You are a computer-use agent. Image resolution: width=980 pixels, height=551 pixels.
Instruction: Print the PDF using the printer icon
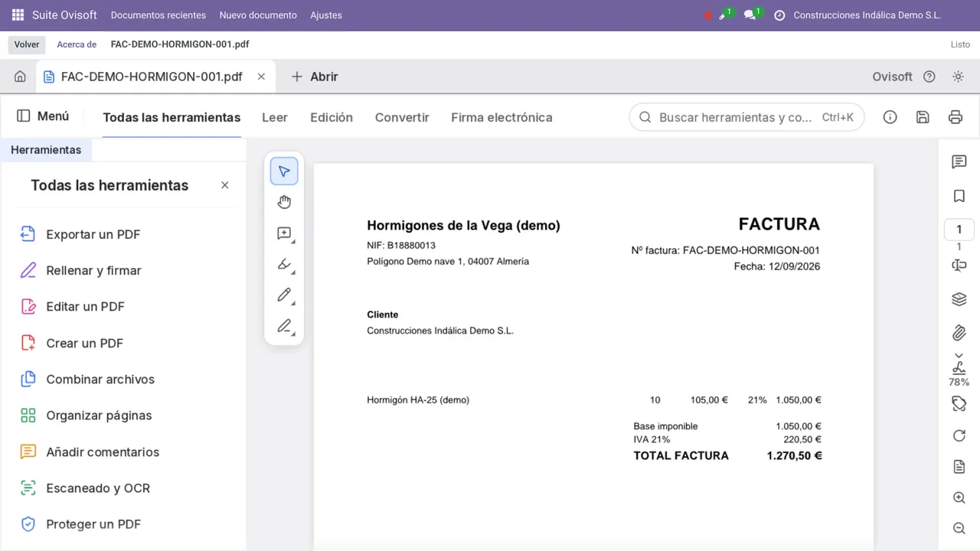(x=955, y=117)
